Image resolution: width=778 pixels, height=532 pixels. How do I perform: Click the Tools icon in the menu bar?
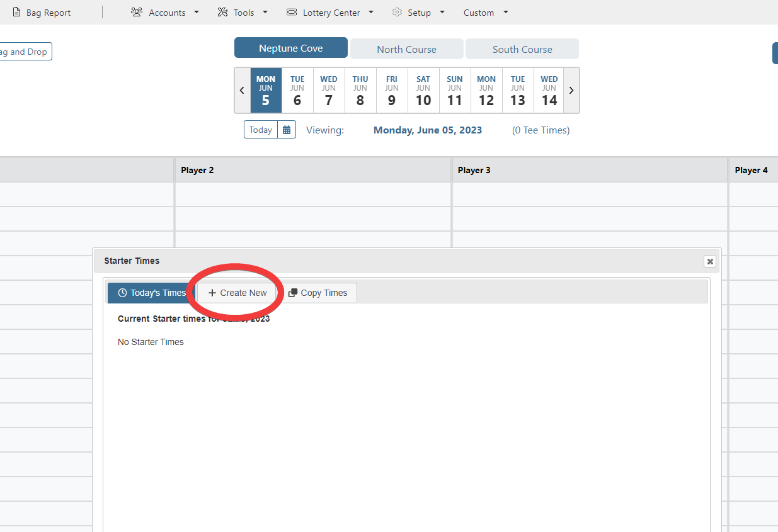click(221, 11)
